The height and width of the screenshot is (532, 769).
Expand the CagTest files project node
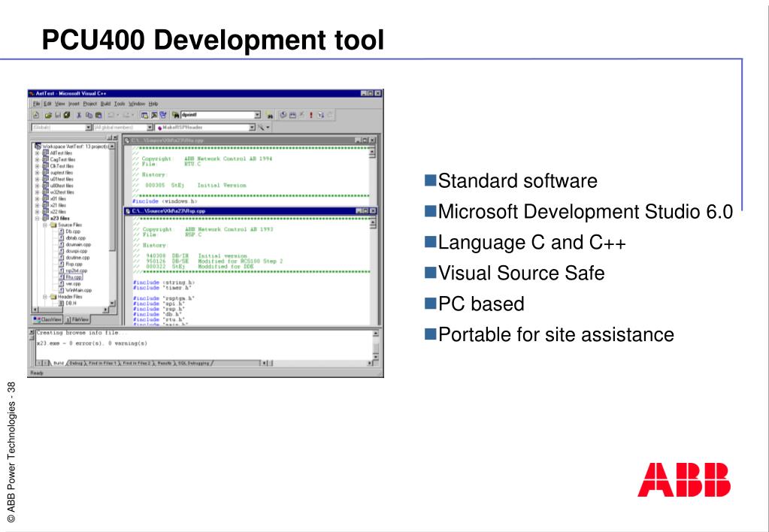(38, 159)
